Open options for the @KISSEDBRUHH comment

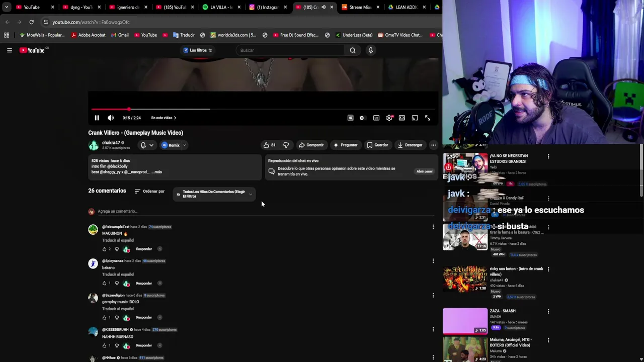433,329
